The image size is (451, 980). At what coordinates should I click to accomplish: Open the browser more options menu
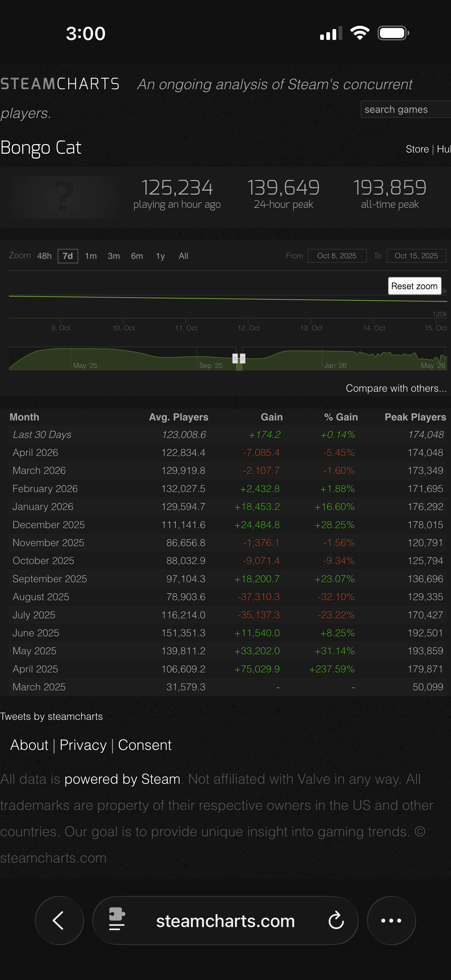[x=391, y=920]
